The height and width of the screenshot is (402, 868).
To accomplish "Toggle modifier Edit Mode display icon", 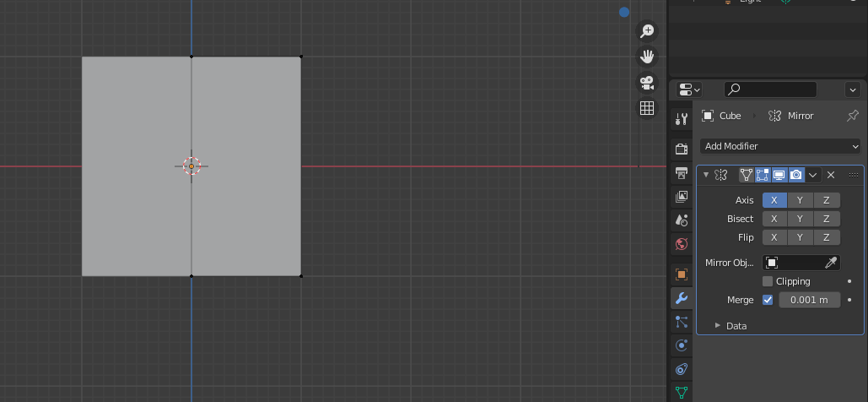I will click(763, 175).
